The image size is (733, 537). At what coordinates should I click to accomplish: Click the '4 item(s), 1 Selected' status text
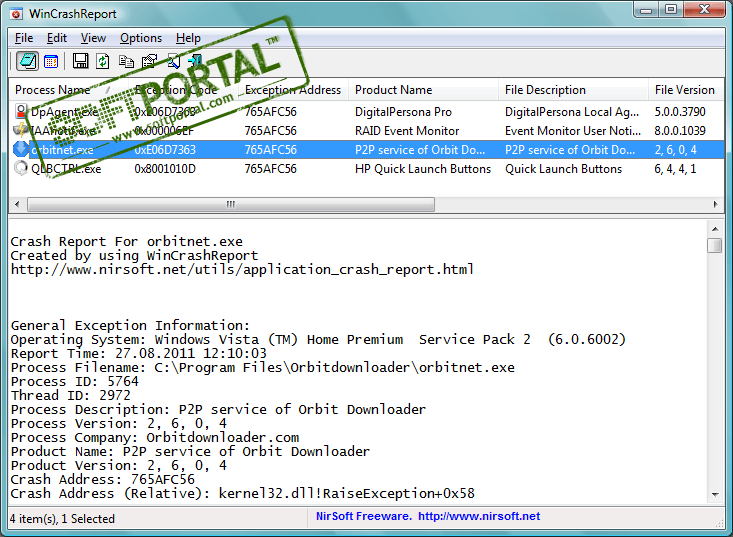click(x=62, y=519)
